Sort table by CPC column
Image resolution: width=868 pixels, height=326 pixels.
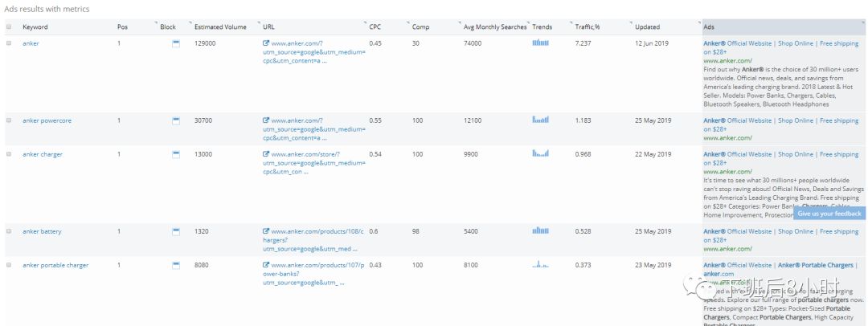pos(375,26)
